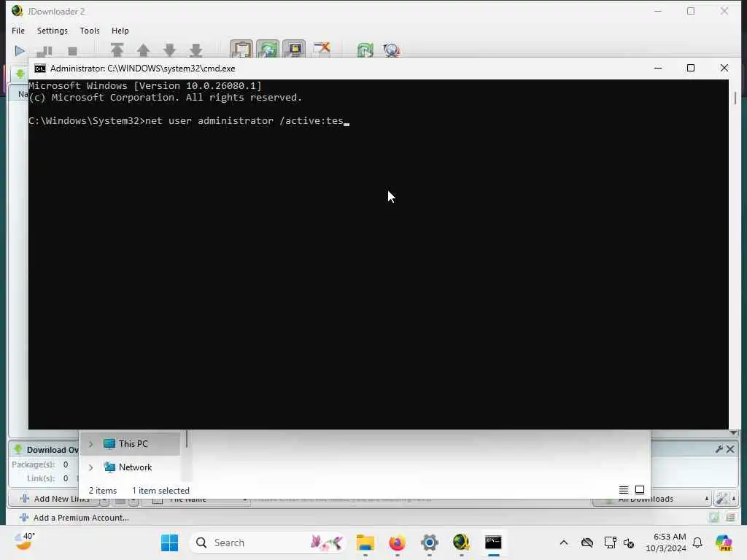Image resolution: width=747 pixels, height=560 pixels.
Task: Expand Network in File Explorer tree
Action: (90, 467)
